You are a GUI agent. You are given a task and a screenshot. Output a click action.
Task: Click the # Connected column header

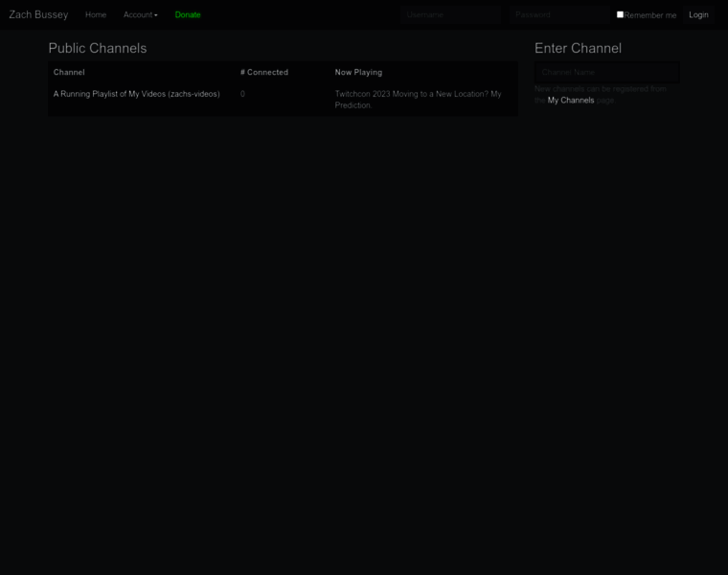tap(264, 72)
